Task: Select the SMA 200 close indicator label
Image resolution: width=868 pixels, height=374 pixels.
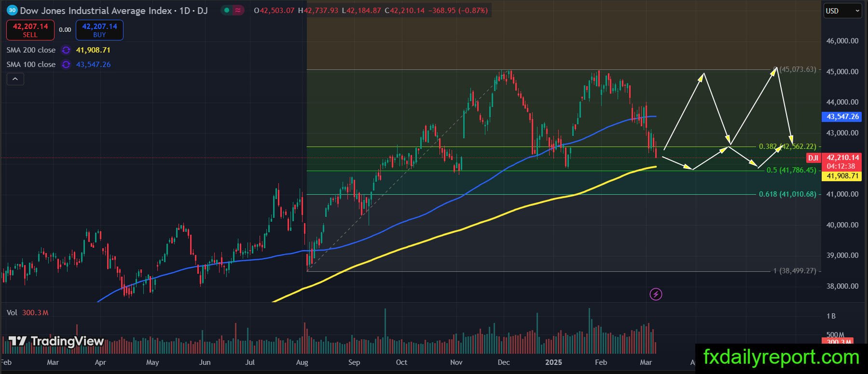Action: 31,50
